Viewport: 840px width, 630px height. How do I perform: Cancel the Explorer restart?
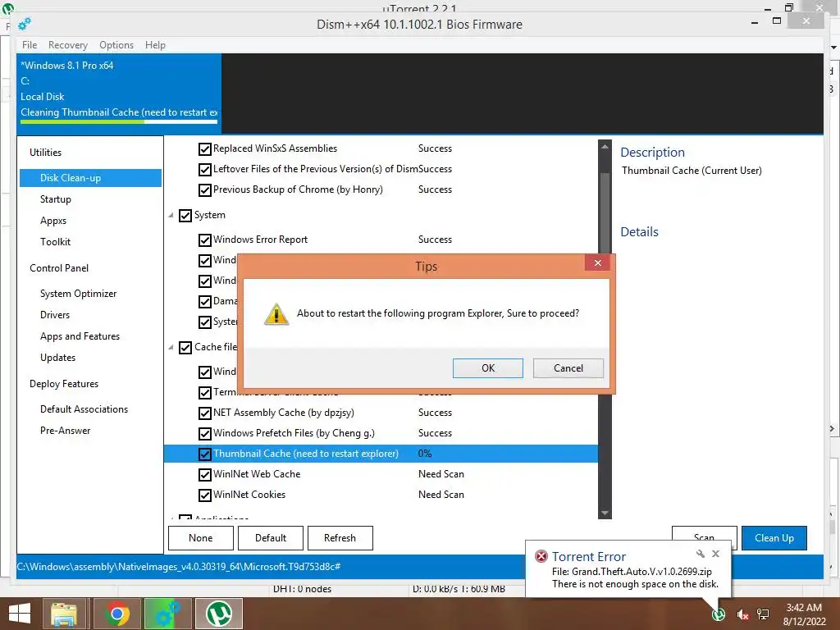click(568, 368)
